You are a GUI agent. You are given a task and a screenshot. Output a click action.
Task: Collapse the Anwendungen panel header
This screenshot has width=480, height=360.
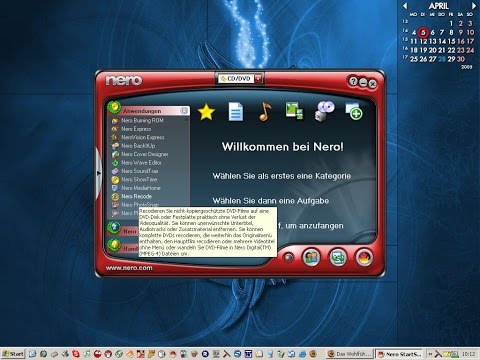click(149, 111)
